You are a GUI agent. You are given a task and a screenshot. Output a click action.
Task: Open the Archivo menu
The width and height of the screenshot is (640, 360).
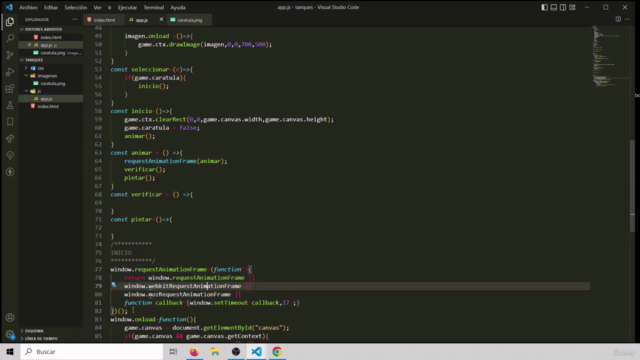(x=29, y=7)
